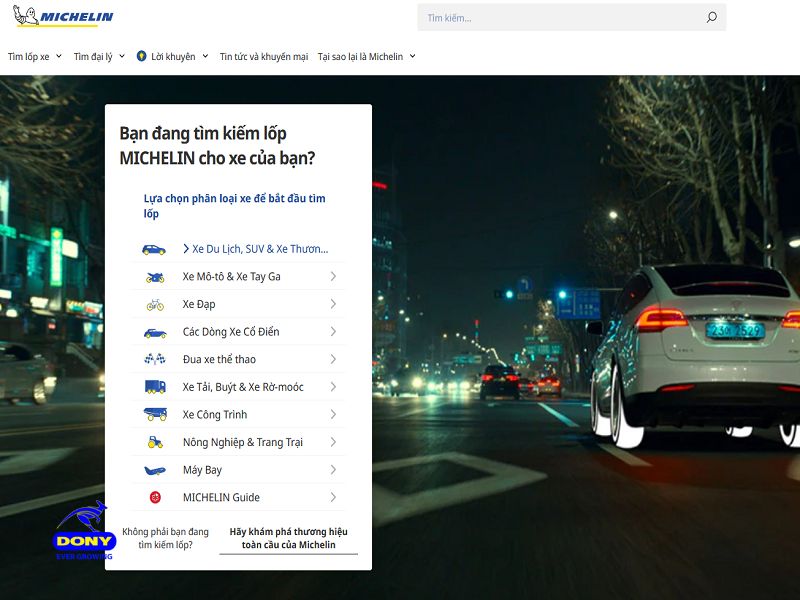
Task: Expand the Tìm đại lý dropdown
Action: click(96, 57)
